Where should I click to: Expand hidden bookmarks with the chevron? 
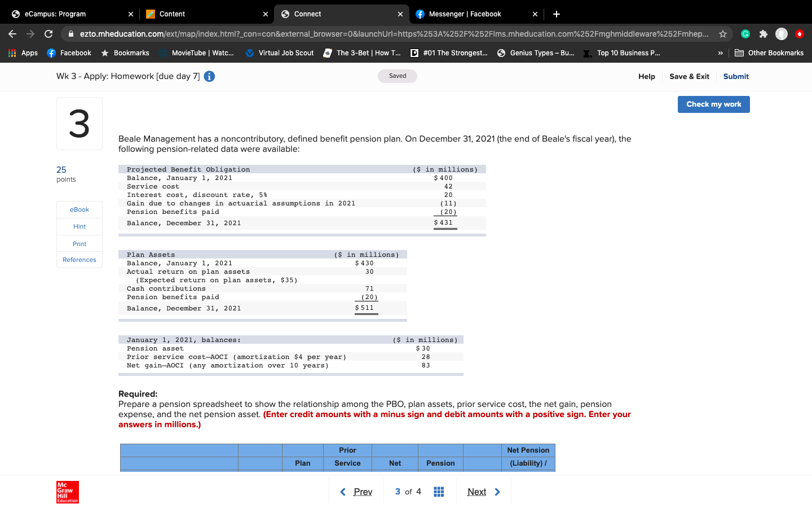coord(721,52)
